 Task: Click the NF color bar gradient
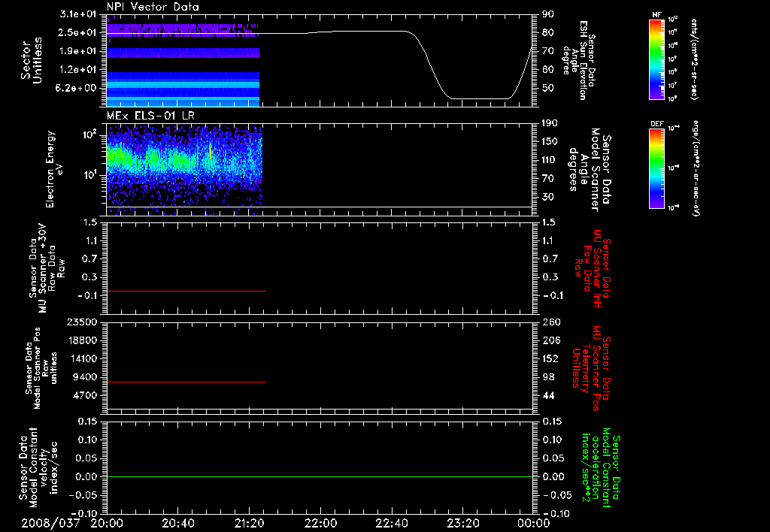pyautogui.click(x=656, y=59)
